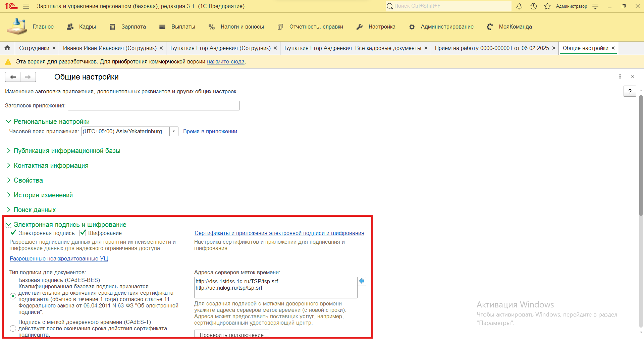Switch to the Сотрудники tab
The width and height of the screenshot is (644, 339).
[x=34, y=48]
